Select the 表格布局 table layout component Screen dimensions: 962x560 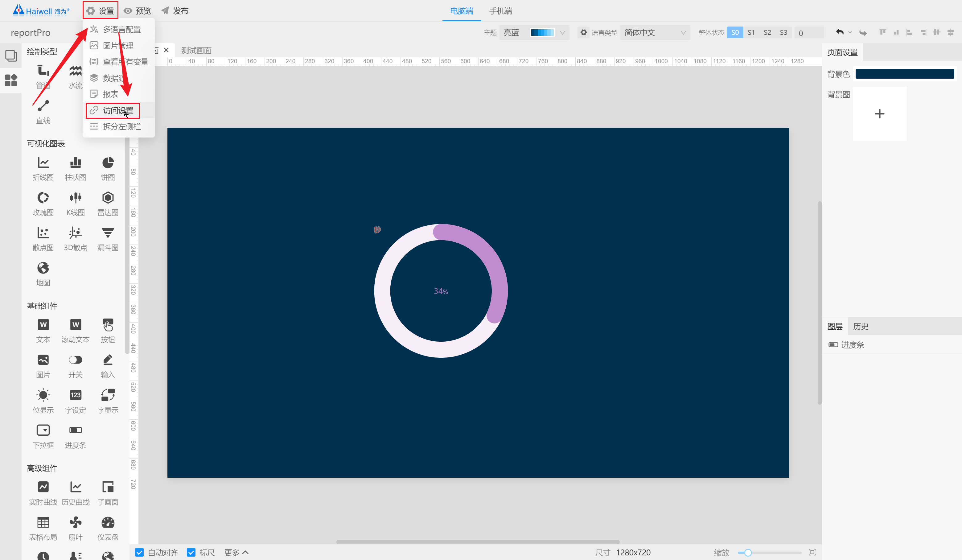pos(43,528)
